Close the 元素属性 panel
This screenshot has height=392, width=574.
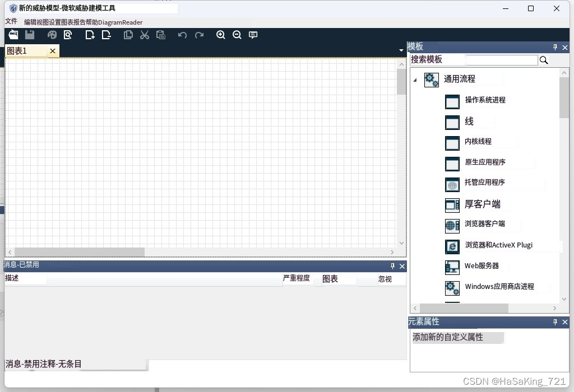[565, 322]
